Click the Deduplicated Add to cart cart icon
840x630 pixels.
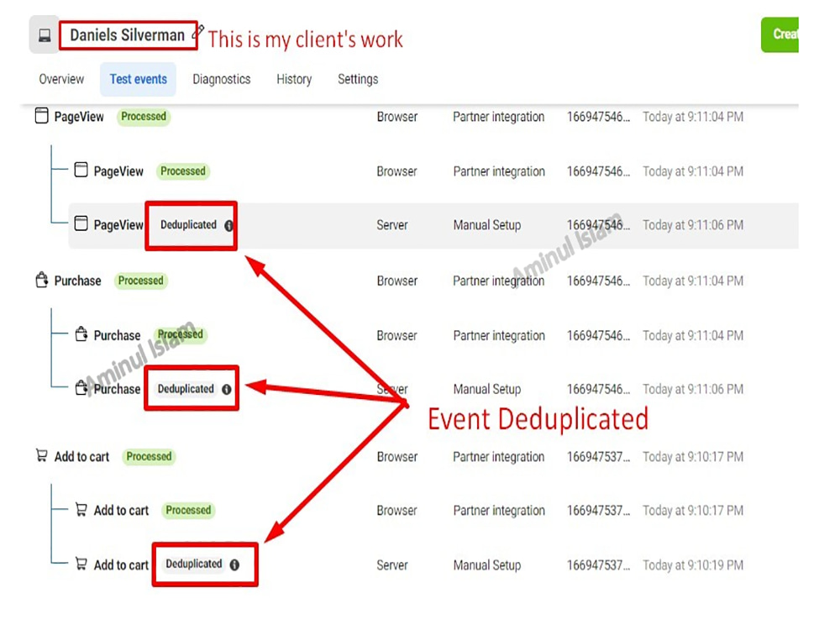tap(81, 564)
